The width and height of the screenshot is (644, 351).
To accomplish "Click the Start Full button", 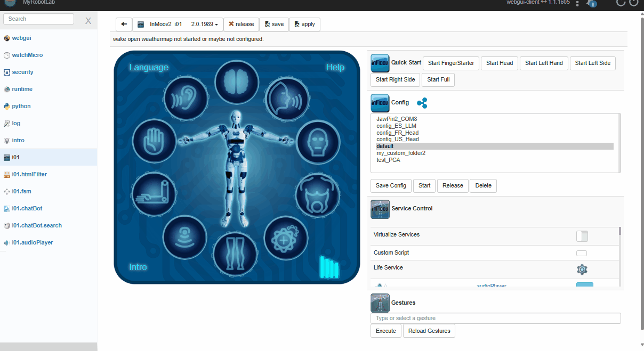I will (x=438, y=80).
